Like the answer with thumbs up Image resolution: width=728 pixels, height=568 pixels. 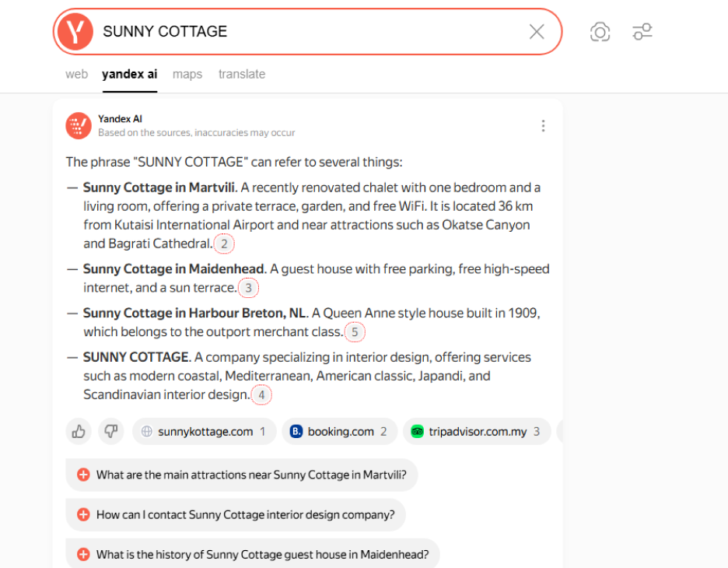[79, 432]
